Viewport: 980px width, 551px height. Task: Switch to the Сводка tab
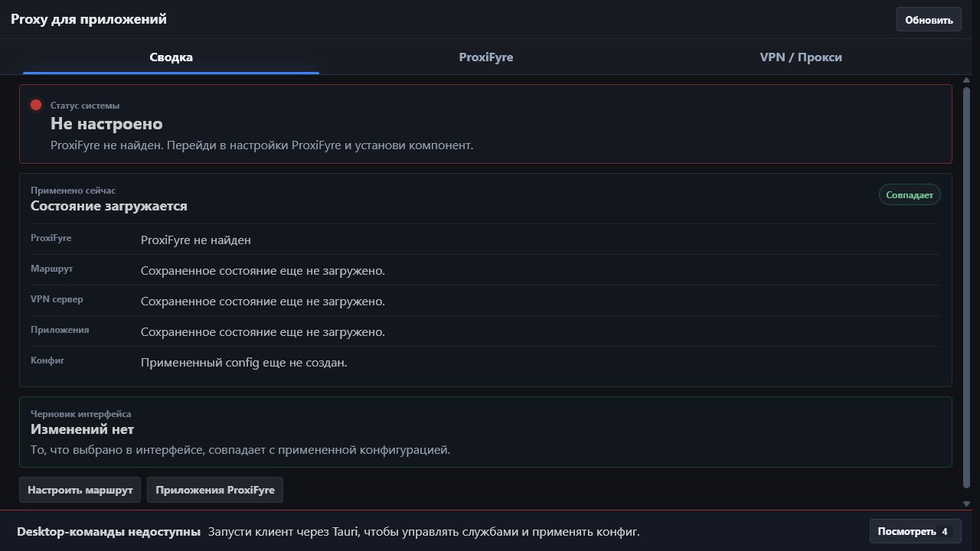click(x=171, y=57)
